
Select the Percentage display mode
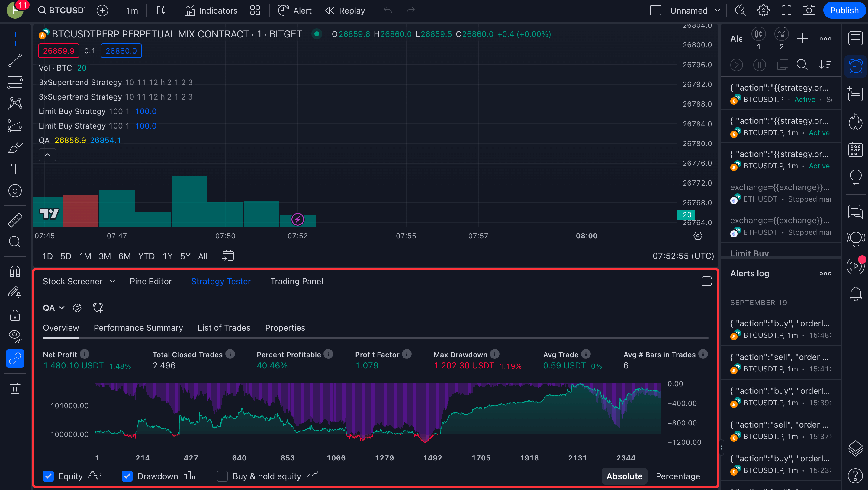[x=678, y=476]
